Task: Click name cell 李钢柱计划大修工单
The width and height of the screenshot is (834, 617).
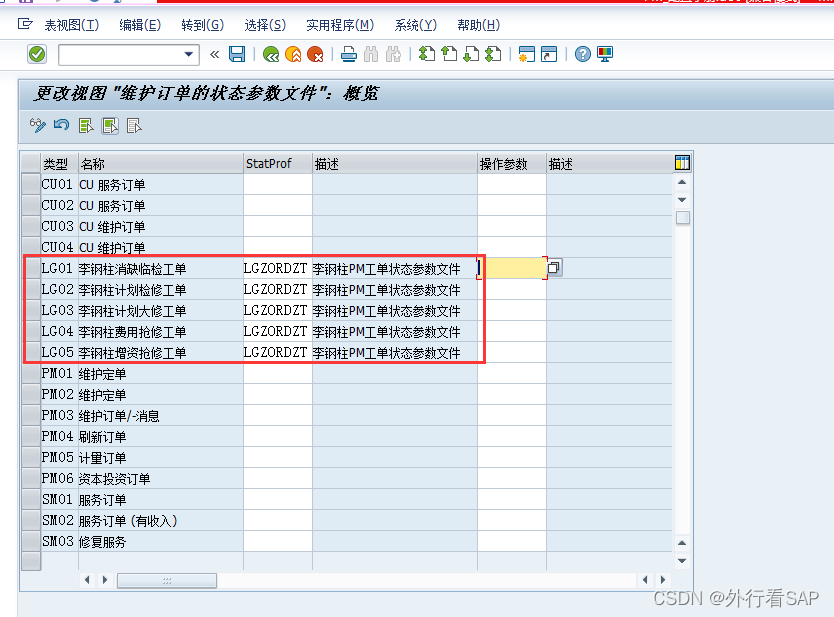Action: [x=161, y=310]
